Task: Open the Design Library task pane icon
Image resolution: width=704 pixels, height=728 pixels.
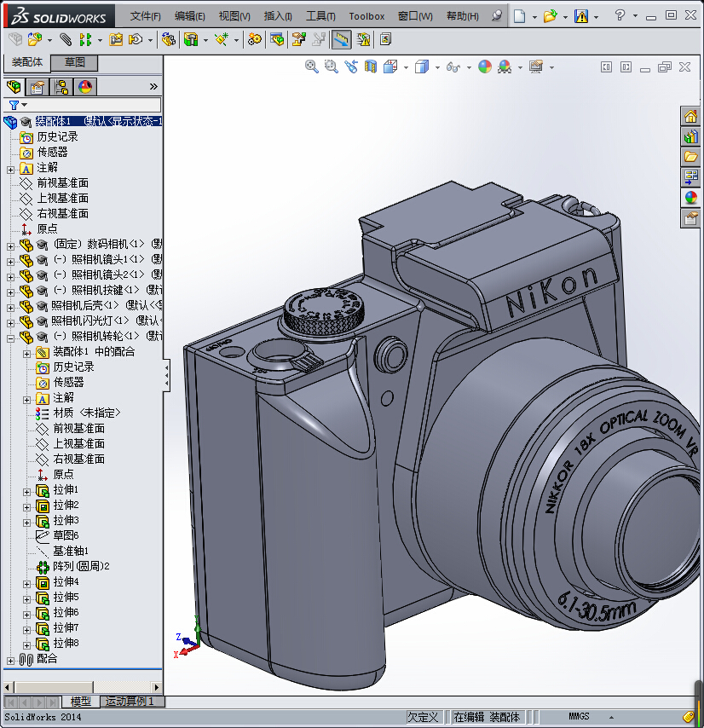Action: (690, 136)
